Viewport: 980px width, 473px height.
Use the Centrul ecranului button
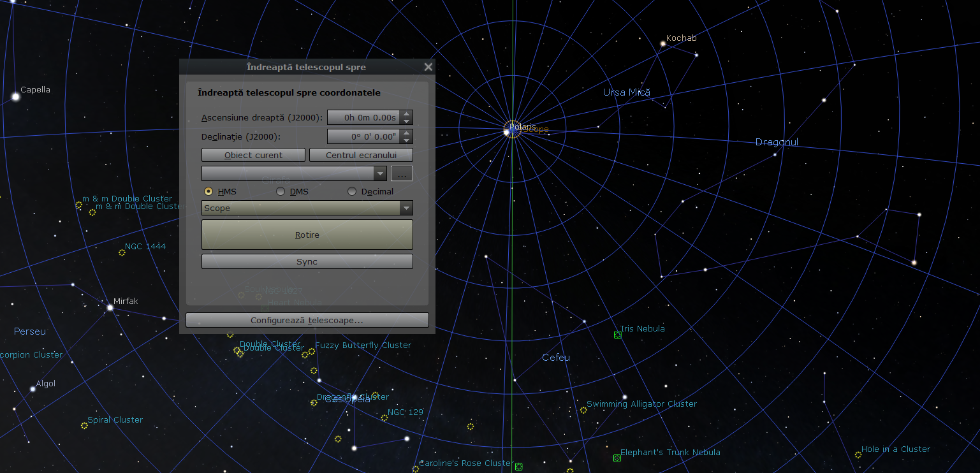click(361, 155)
